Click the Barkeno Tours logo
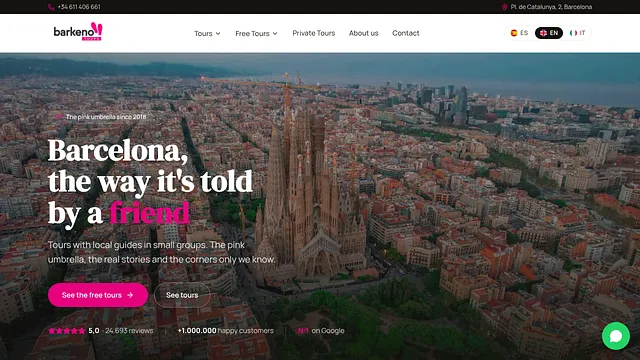Image resolution: width=640 pixels, height=360 pixels. [78, 31]
